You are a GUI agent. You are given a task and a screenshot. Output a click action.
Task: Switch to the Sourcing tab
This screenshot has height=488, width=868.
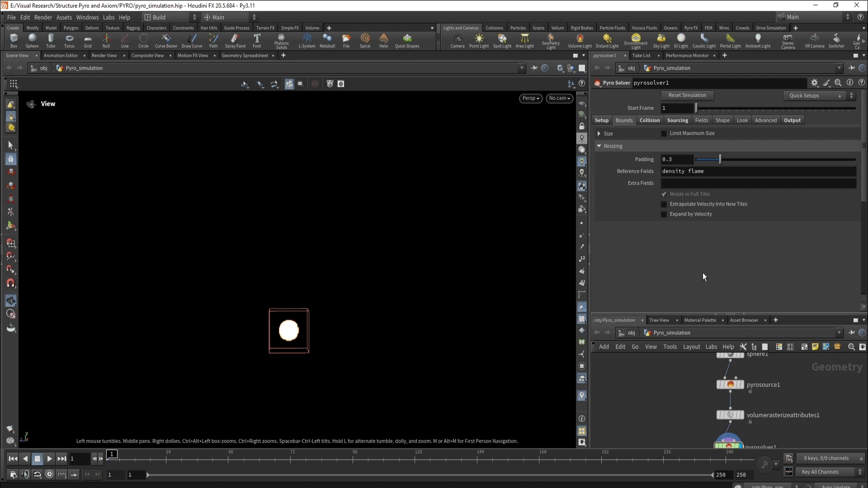coord(677,120)
